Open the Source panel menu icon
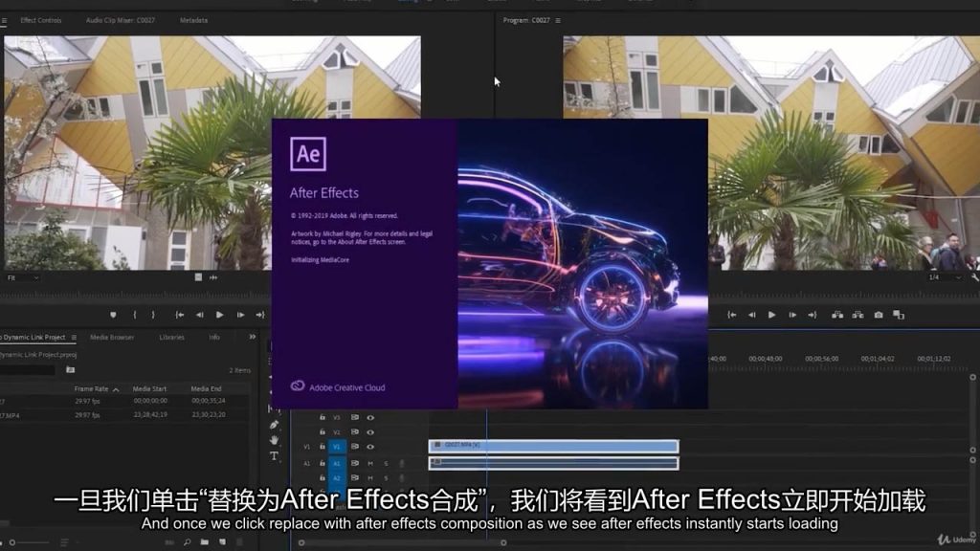Viewport: 980px width, 551px height. (4, 21)
